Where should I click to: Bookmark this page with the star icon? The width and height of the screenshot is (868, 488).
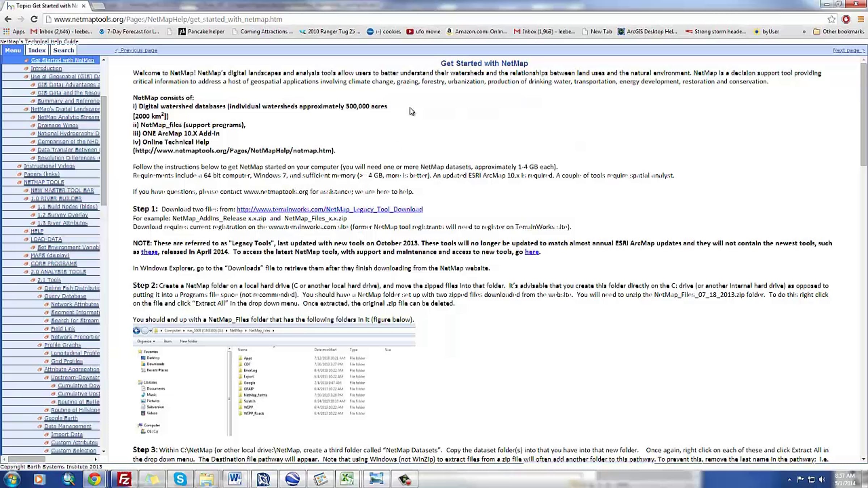pyautogui.click(x=831, y=19)
